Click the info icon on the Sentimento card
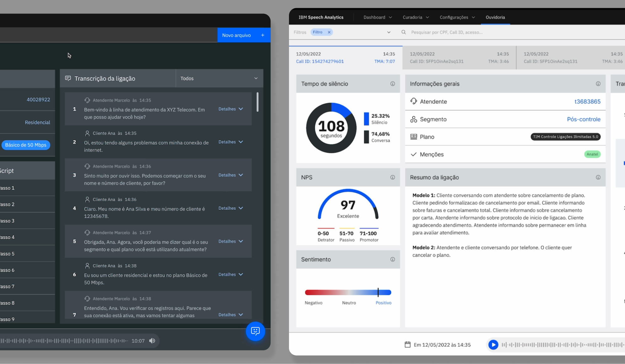This screenshot has height=364, width=625. pos(393,260)
